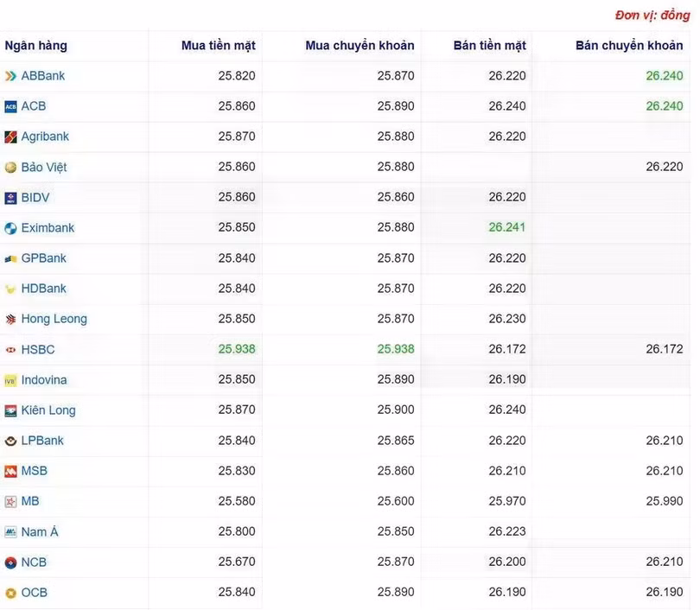Viewport: 700px width, 610px height.
Task: Click the MB bank logo
Action: pos(10,501)
